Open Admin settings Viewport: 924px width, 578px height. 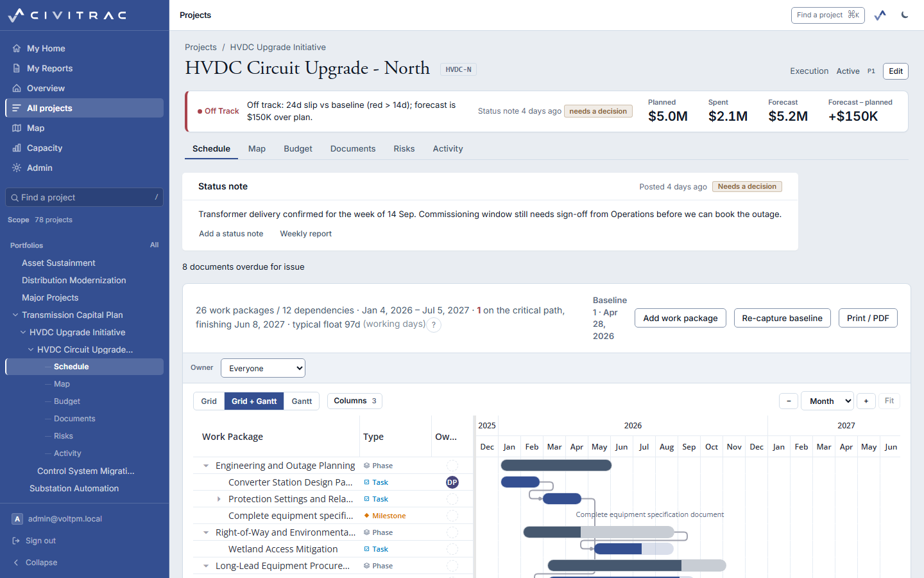tap(84, 168)
